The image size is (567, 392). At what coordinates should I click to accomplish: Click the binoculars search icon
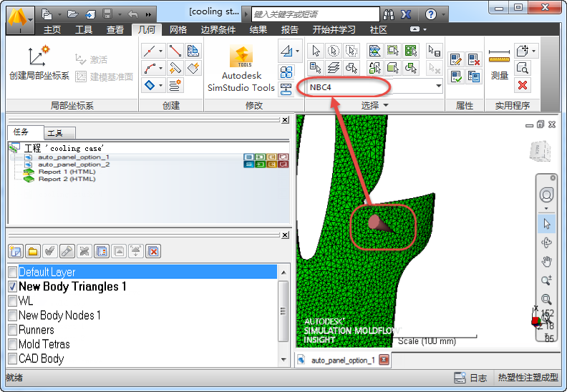(389, 15)
